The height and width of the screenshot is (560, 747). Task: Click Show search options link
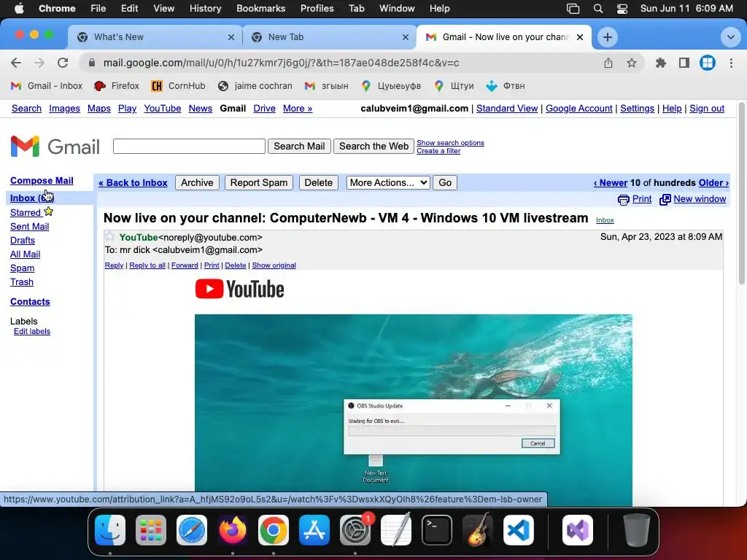(x=450, y=143)
